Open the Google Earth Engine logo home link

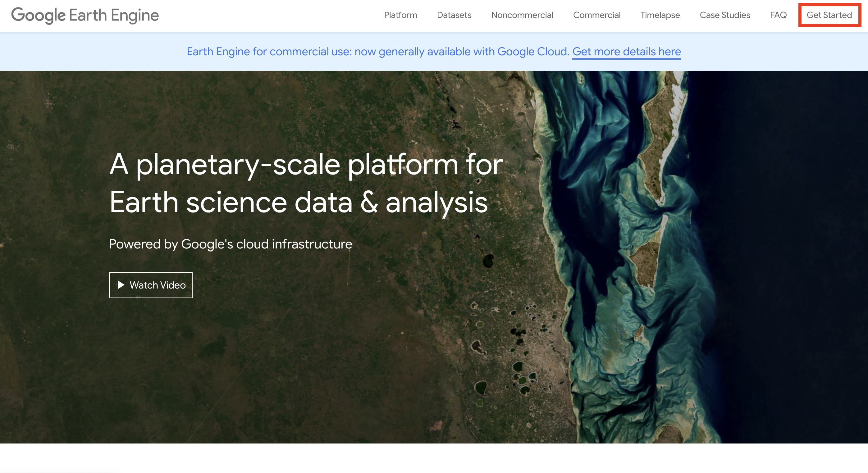click(85, 15)
